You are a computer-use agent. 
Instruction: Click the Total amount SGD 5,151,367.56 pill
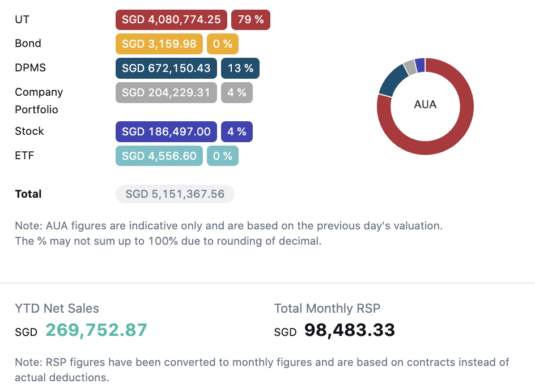click(175, 194)
